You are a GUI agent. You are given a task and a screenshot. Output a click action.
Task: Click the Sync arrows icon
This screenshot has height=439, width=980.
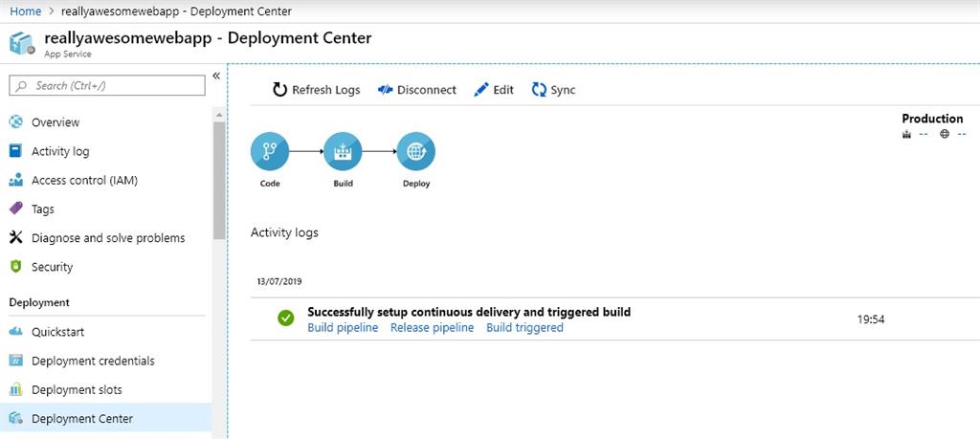tap(539, 90)
